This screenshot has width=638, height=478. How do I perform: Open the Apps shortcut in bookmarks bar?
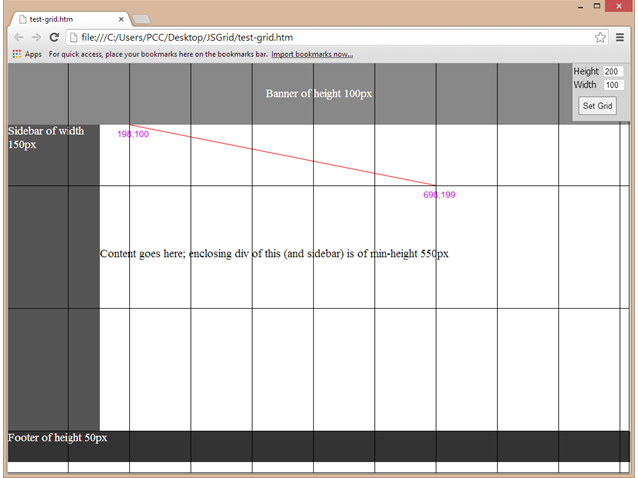tap(26, 54)
